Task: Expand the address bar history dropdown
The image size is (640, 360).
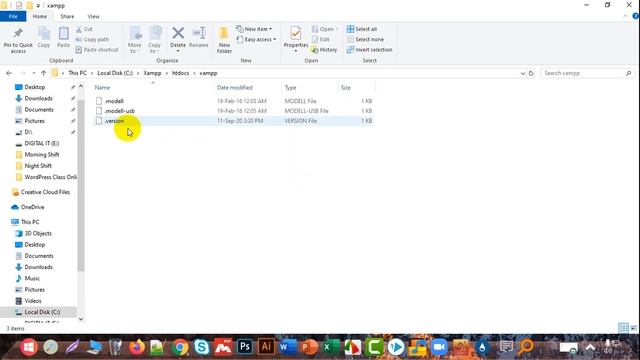Action: pyautogui.click(x=523, y=73)
